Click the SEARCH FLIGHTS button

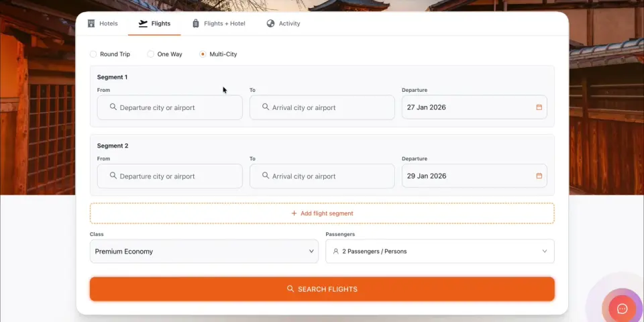coord(322,288)
